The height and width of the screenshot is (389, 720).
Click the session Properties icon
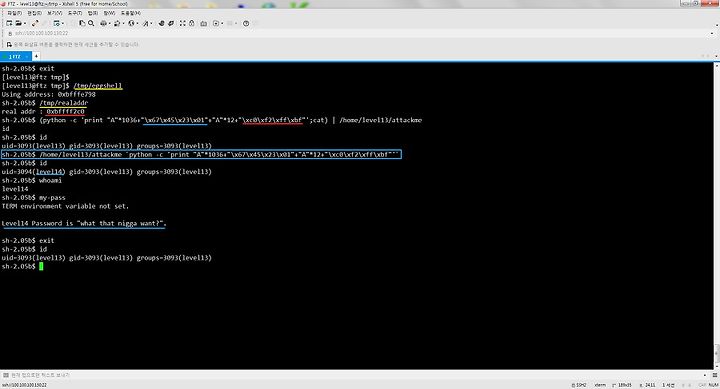[x=56, y=23]
